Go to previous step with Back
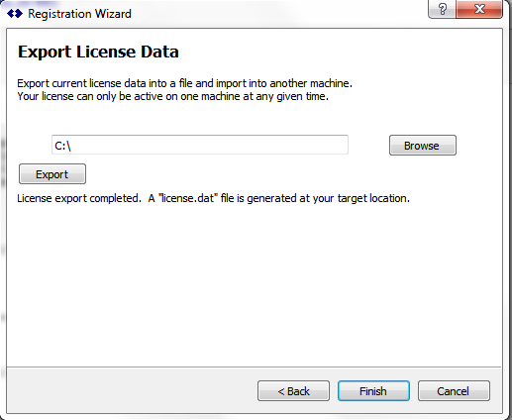Image resolution: width=512 pixels, height=420 pixels. [x=293, y=391]
